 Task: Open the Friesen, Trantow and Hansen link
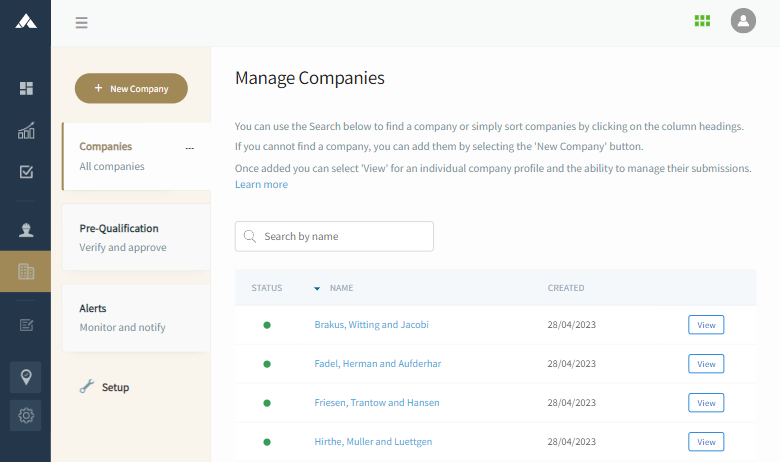377,402
